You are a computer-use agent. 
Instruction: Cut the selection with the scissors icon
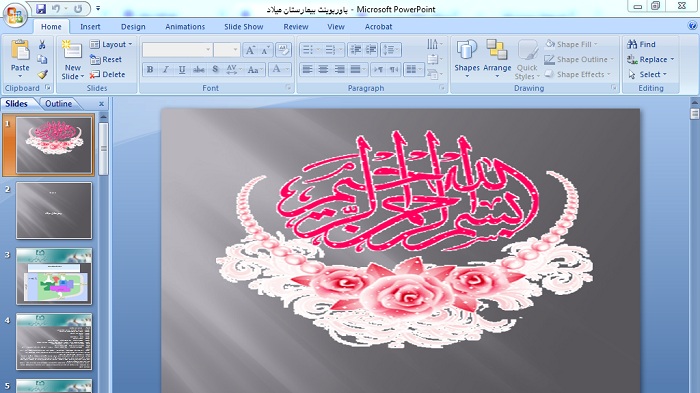[42, 45]
